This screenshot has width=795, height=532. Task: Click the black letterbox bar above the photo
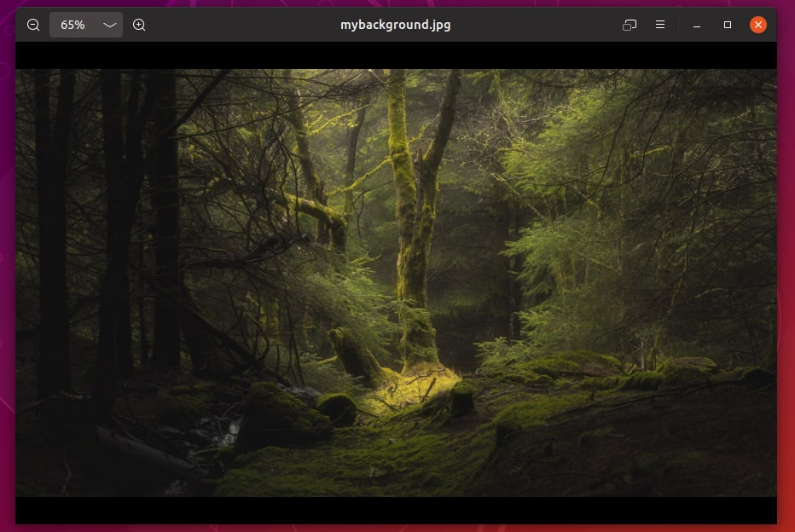397,60
